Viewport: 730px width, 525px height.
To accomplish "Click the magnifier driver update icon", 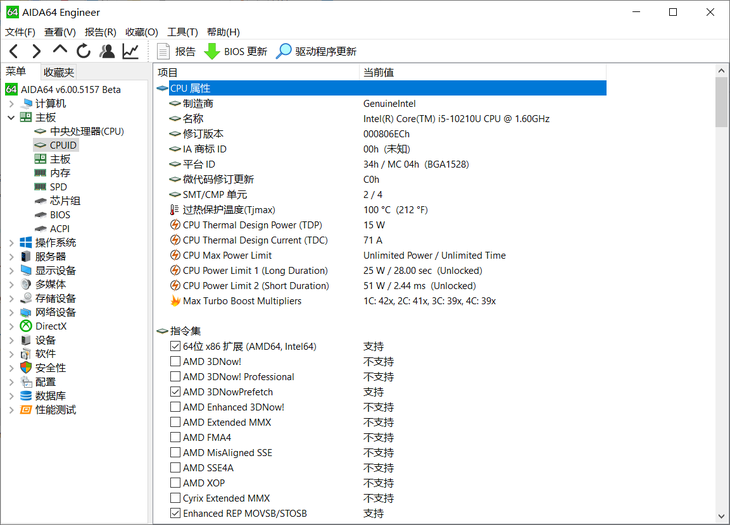I will (284, 51).
